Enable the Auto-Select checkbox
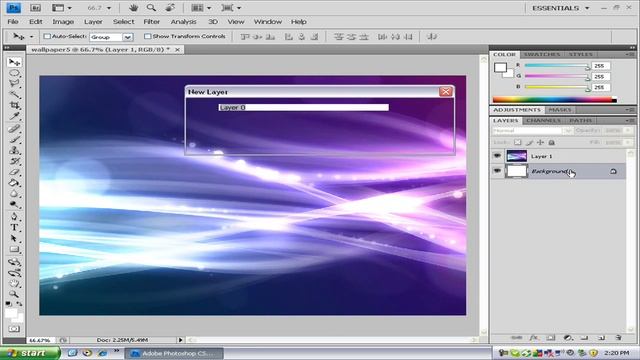640x360 pixels. tap(47, 36)
